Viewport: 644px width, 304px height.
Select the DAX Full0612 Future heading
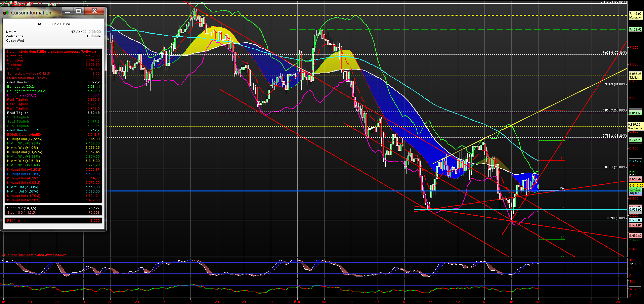coord(53,24)
